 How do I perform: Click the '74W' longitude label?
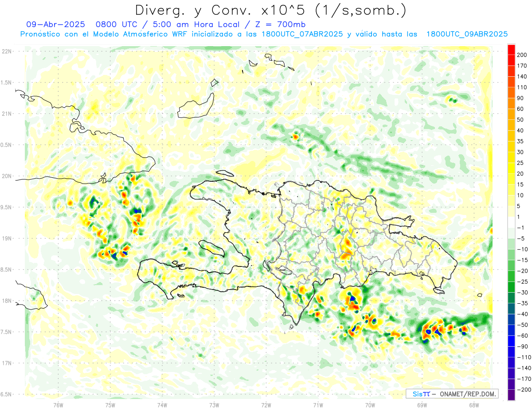click(x=162, y=405)
